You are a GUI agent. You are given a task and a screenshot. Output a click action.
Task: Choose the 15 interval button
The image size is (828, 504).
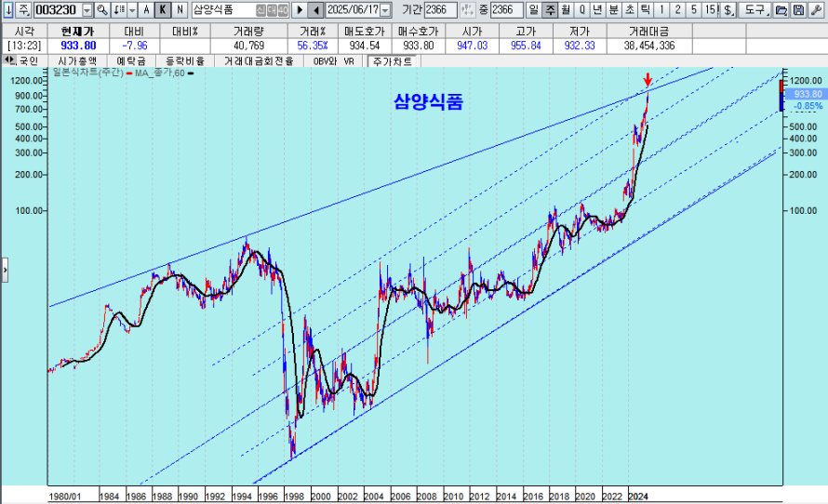point(711,9)
